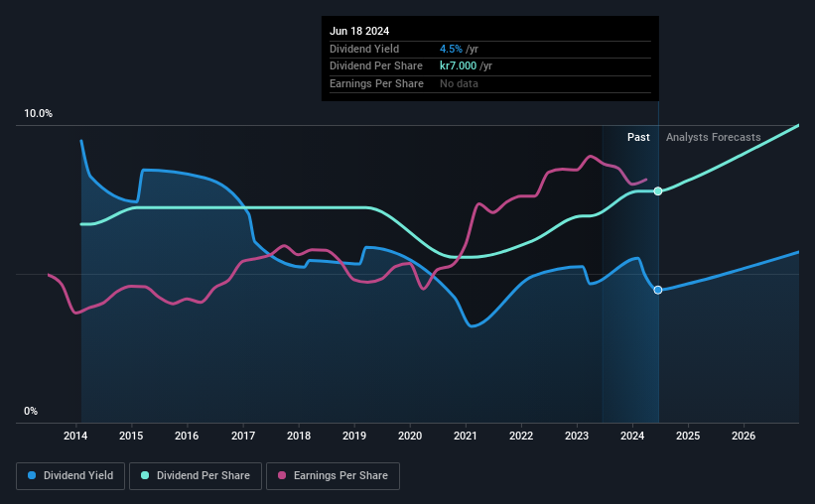The height and width of the screenshot is (504, 815).
Task: Toggle the Dividend Yield legend button
Action: 70,476
